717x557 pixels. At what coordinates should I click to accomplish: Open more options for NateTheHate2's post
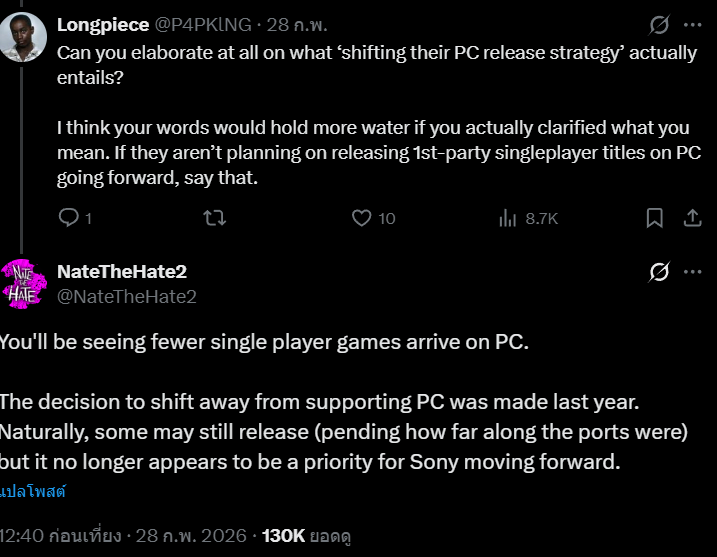[692, 272]
